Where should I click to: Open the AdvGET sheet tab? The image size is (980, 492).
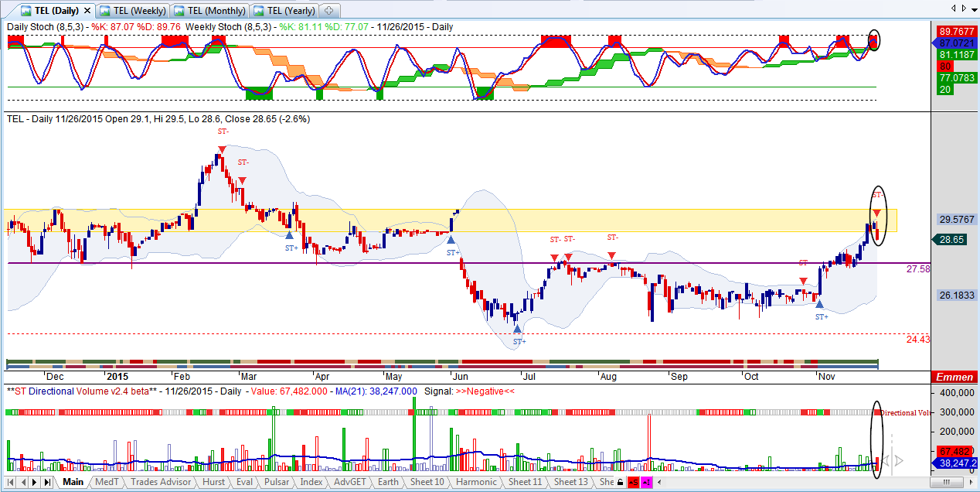point(352,482)
